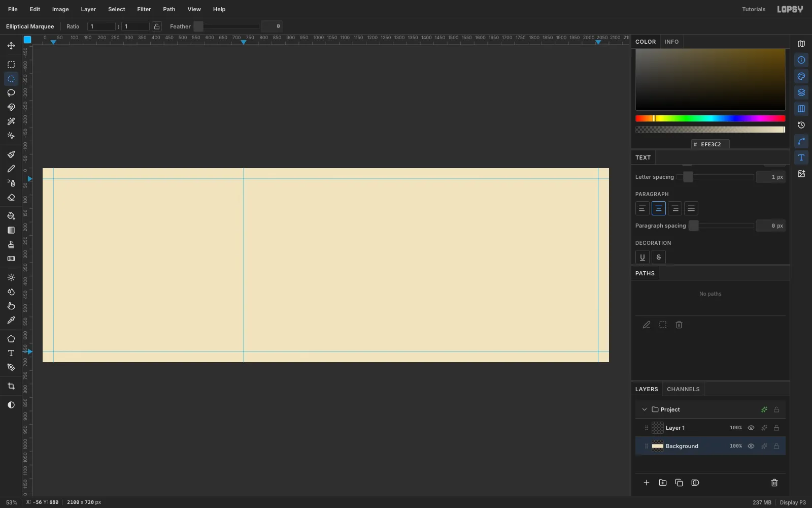Toggle Underline decoration
Viewport: 812px width, 508px height.
642,257
